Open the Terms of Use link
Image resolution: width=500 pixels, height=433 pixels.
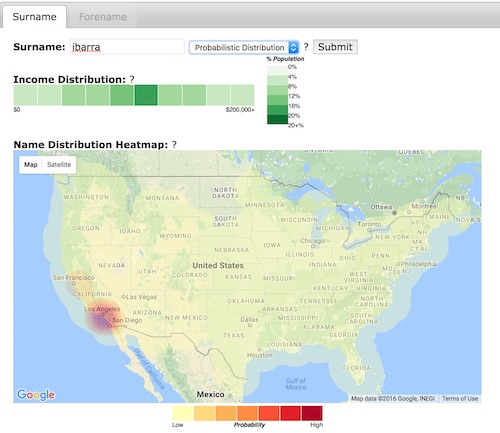tap(460, 399)
